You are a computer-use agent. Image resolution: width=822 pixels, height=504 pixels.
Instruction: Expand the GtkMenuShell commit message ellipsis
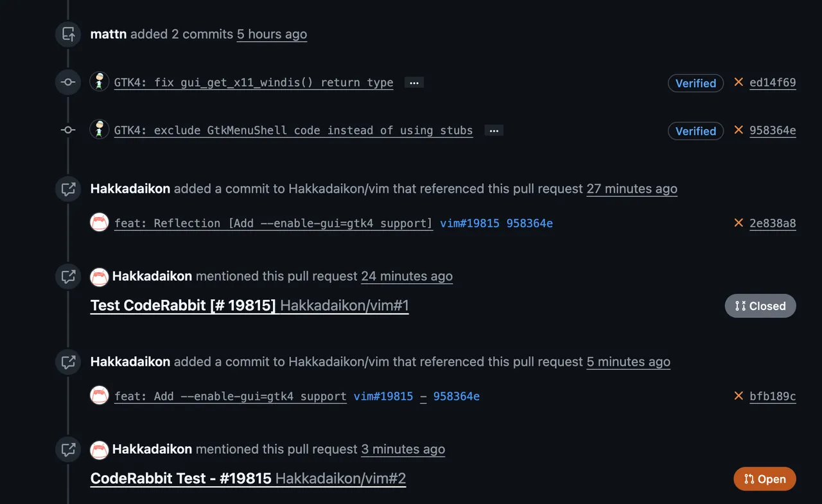[494, 131]
